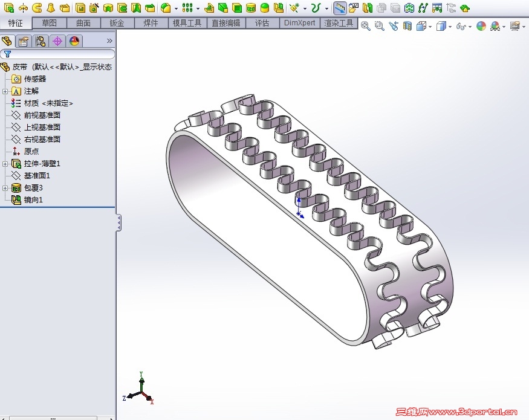Click the Swept Cut icon

tap(122, 8)
